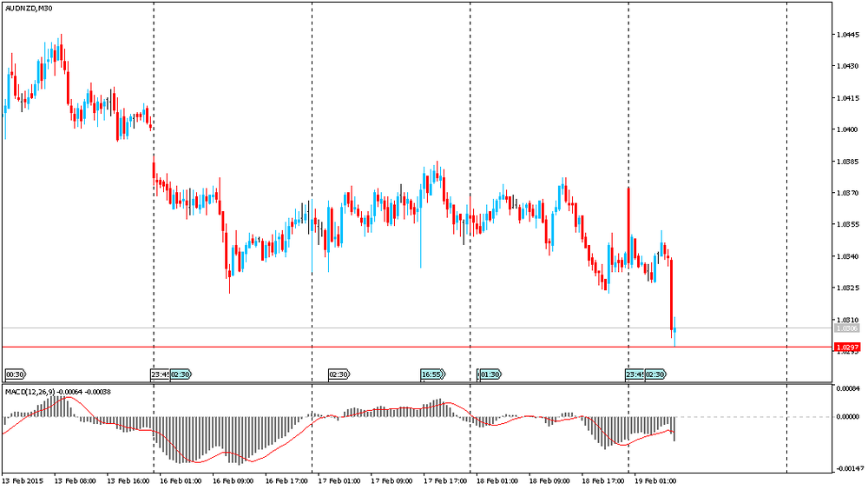The width and height of the screenshot is (868, 490).
Task: Click the -0.00147 MACD scale value
Action: tap(848, 467)
